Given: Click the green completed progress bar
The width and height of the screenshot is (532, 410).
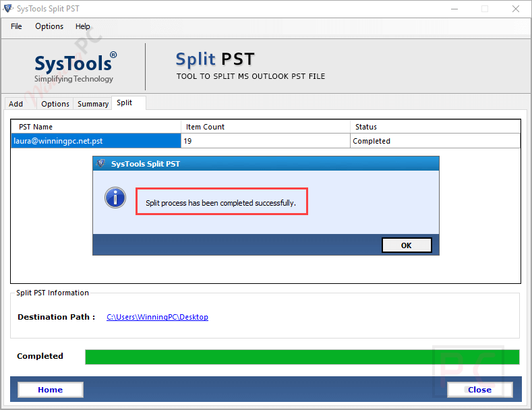Looking at the screenshot, I should click(x=302, y=357).
